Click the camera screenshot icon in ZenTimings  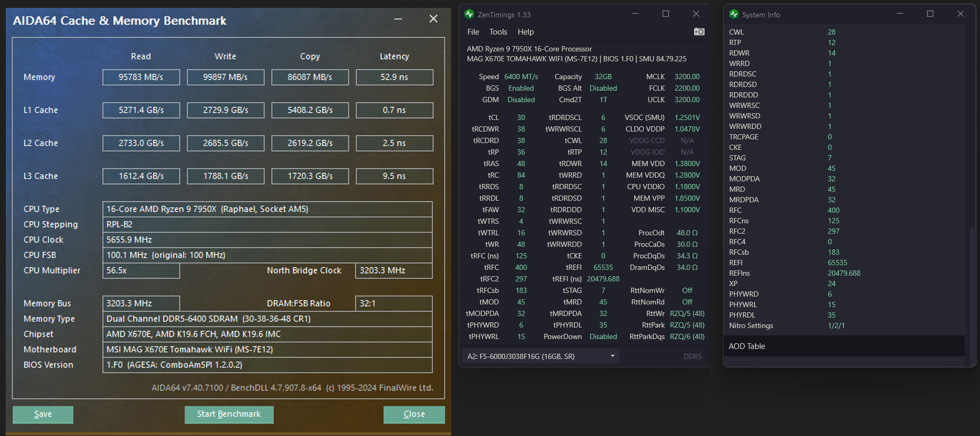(x=699, y=32)
